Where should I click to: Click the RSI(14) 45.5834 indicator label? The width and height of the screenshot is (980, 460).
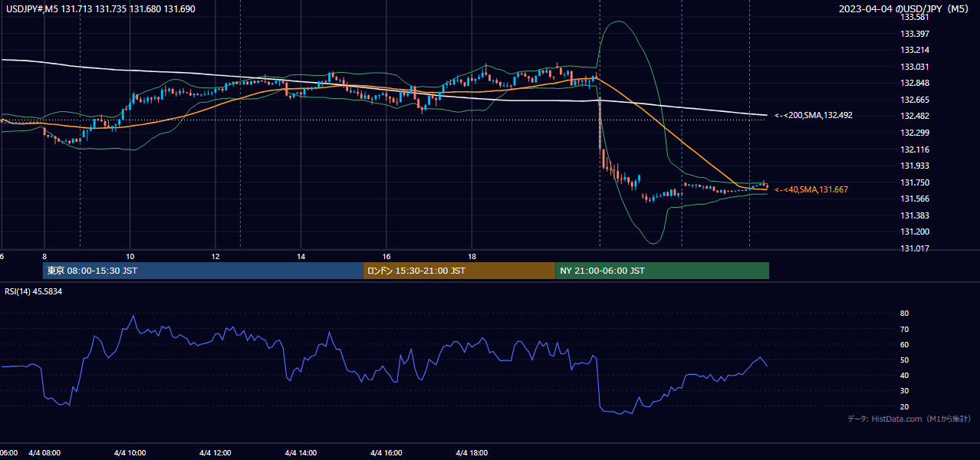tap(32, 291)
